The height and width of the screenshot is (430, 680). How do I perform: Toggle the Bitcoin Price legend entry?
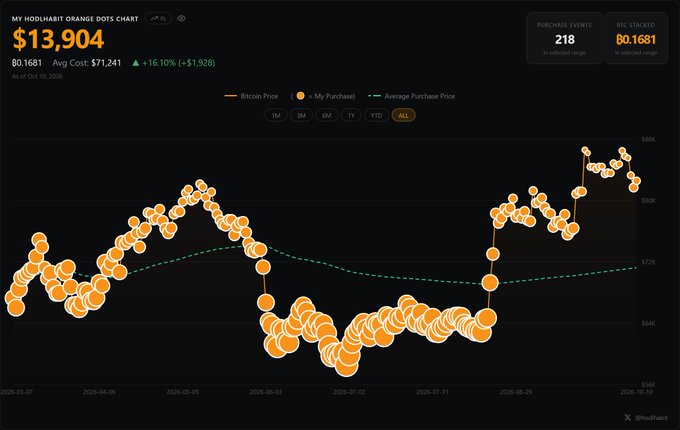[252, 96]
